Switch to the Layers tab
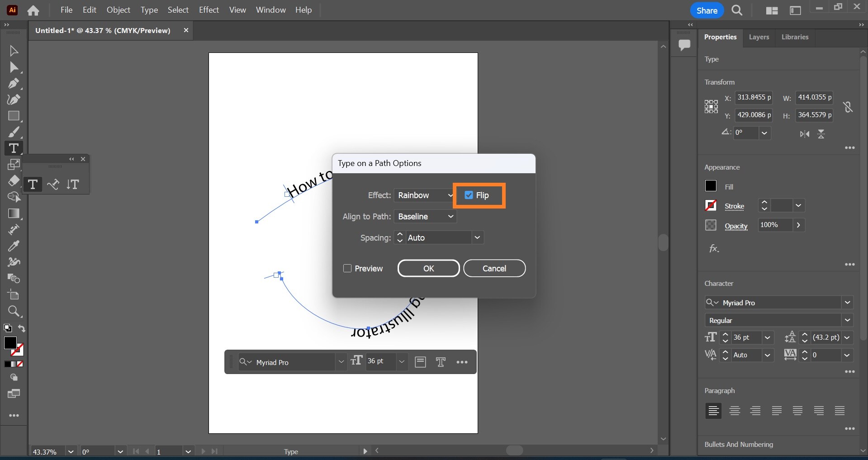 point(759,37)
